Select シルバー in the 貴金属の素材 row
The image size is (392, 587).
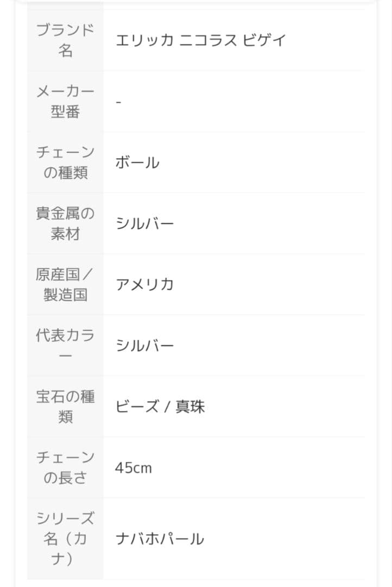click(144, 223)
